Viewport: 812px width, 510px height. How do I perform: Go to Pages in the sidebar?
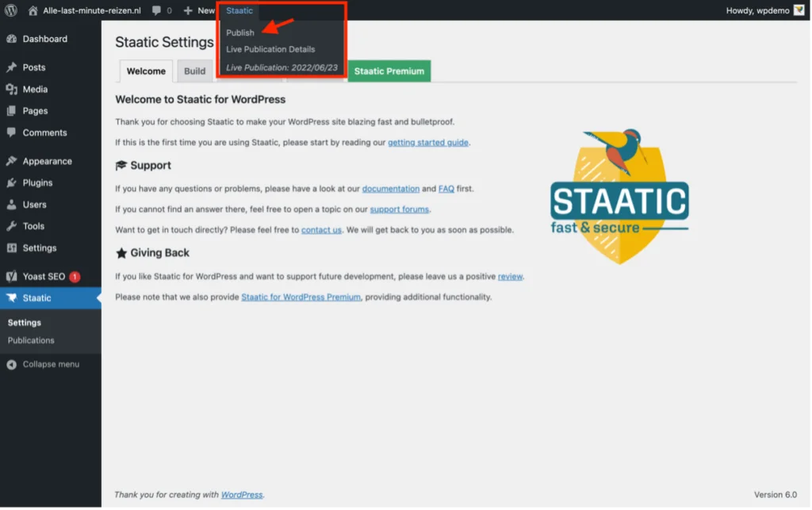pyautogui.click(x=35, y=111)
